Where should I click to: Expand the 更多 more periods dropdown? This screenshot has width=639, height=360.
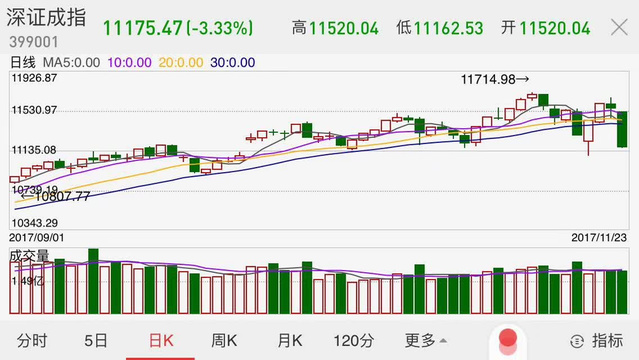click(426, 340)
